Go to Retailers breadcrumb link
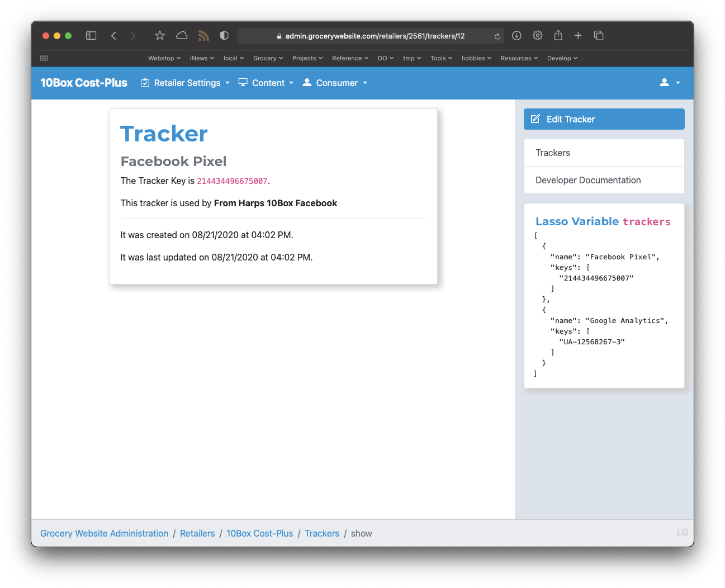The width and height of the screenshot is (725, 588). click(x=197, y=533)
